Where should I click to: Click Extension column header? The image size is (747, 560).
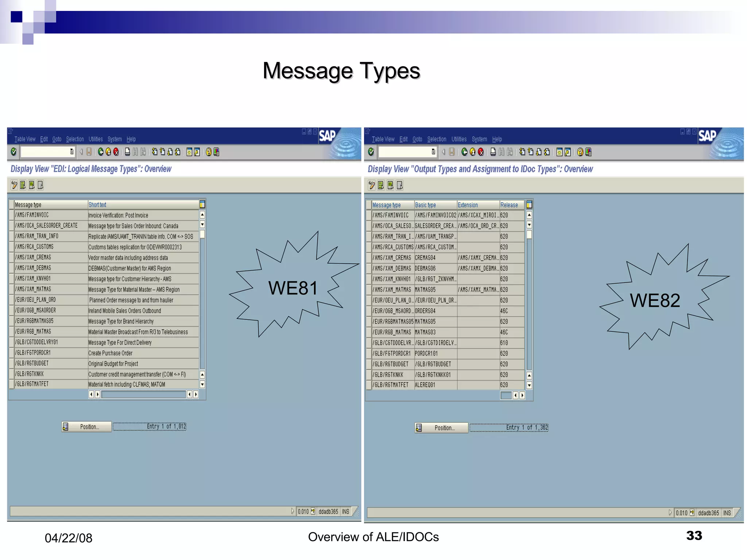point(478,205)
